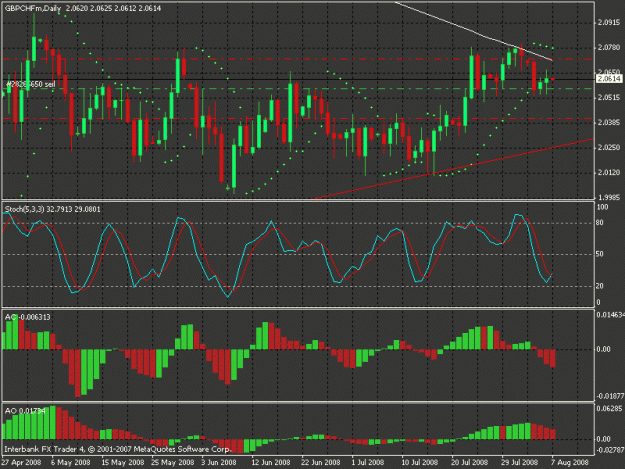Select the sell order label on chart
This screenshot has height=469, width=625.
pos(31,84)
